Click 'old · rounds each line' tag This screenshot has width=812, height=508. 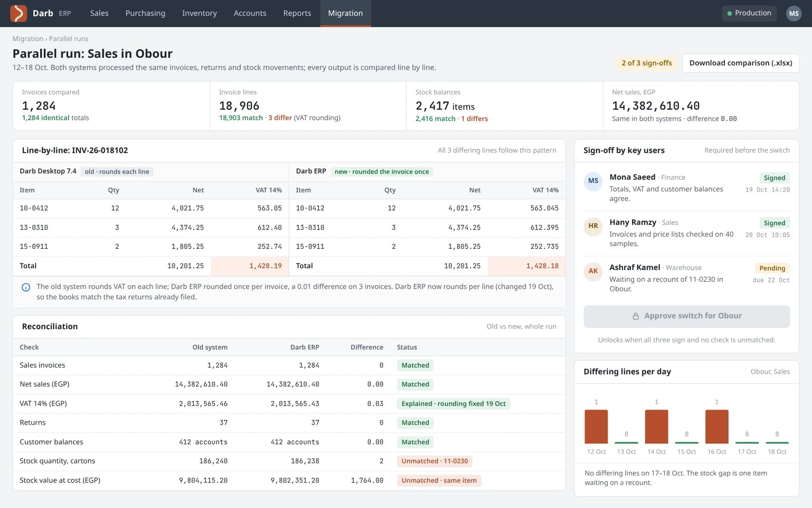(117, 172)
